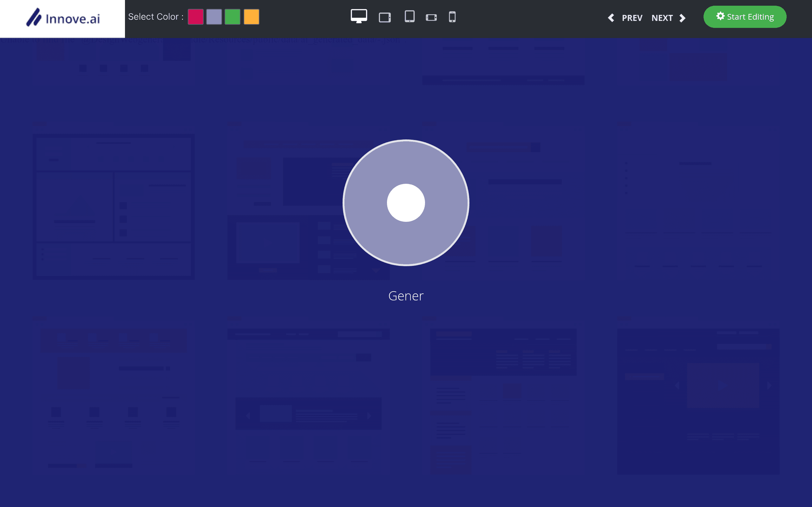
Task: Switch to desktop monitor preview
Action: tap(359, 16)
